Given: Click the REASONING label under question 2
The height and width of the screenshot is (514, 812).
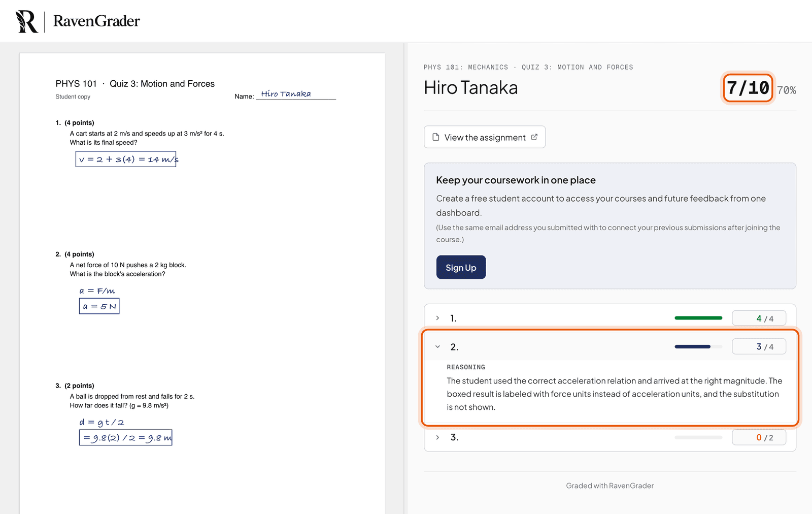Looking at the screenshot, I should point(466,367).
